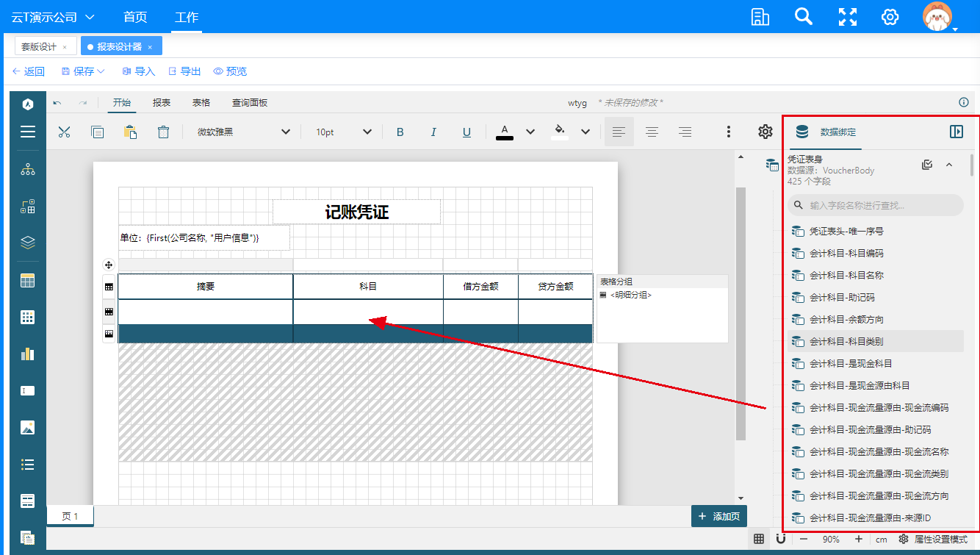This screenshot has width=980, height=555.
Task: Toggle Italic text formatting
Action: (x=433, y=132)
